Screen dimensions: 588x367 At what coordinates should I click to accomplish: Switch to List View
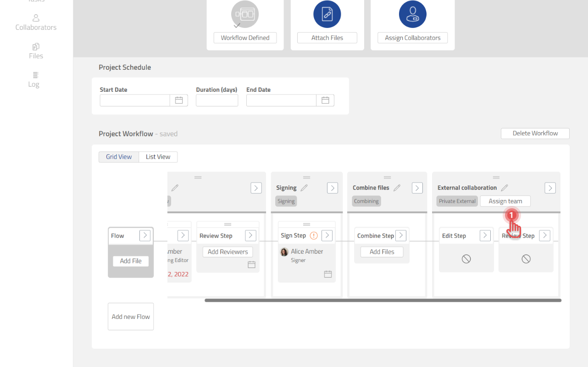point(158,157)
